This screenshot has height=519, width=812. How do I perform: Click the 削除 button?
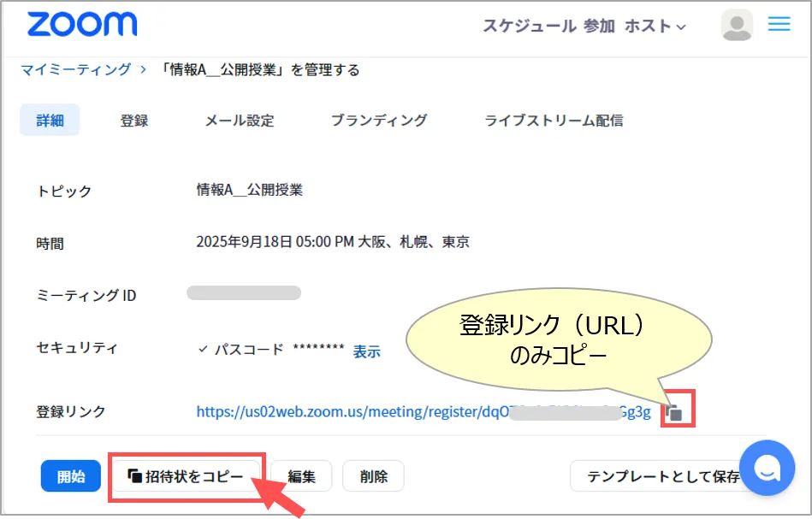click(373, 476)
